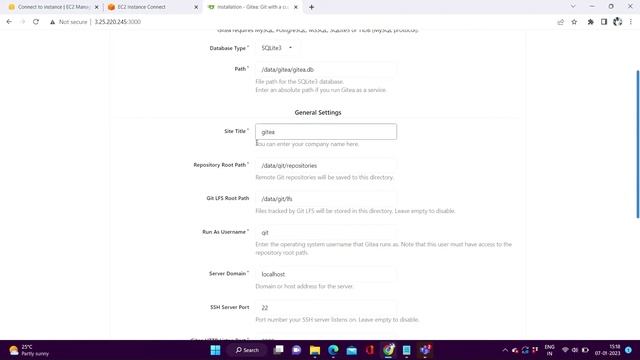Edit the Git LFS Root Path field
640x360 pixels.
coord(326,199)
